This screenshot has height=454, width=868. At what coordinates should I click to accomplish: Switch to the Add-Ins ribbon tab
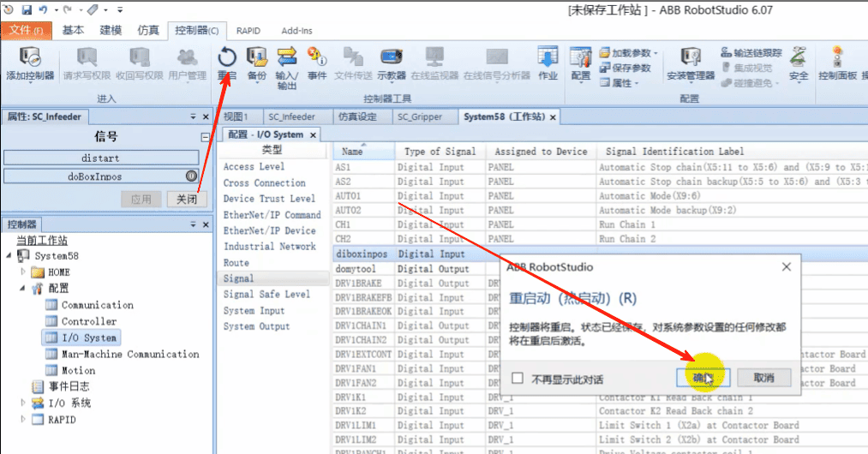pyautogui.click(x=296, y=31)
